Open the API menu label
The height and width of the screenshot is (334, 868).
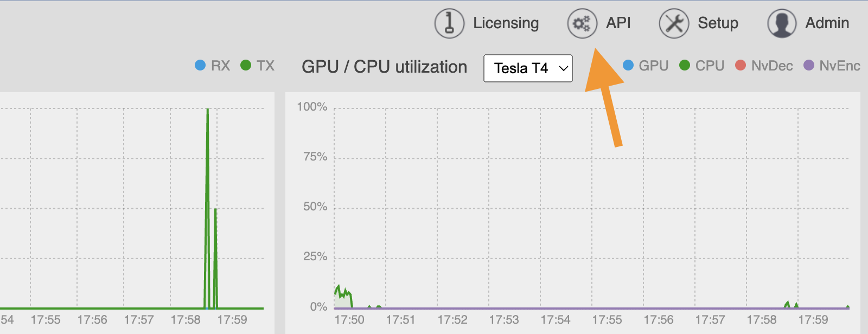pos(618,23)
